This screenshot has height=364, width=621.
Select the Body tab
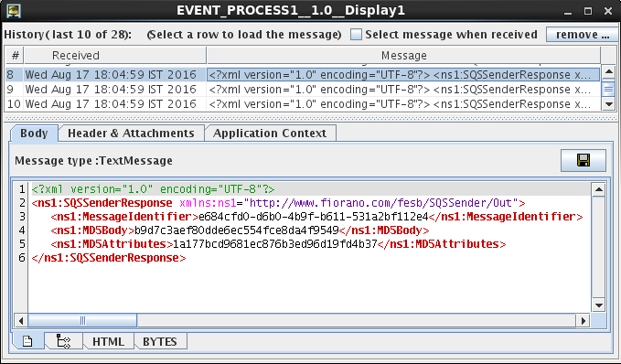pyautogui.click(x=34, y=134)
